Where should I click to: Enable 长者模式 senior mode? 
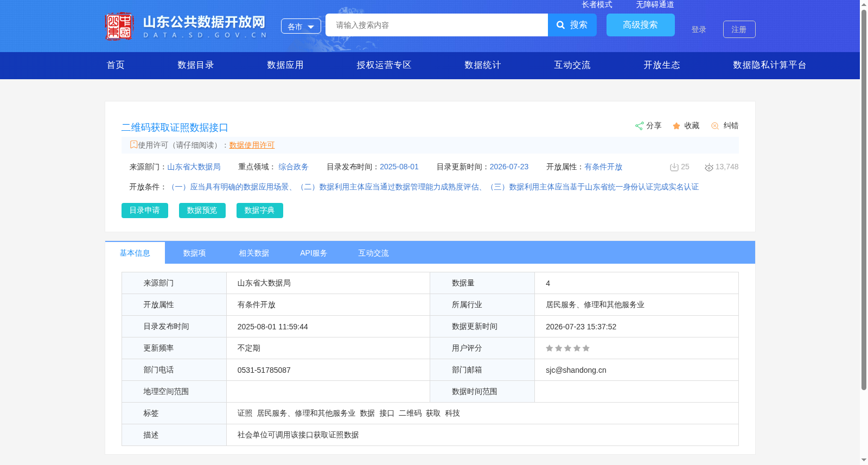coord(597,4)
